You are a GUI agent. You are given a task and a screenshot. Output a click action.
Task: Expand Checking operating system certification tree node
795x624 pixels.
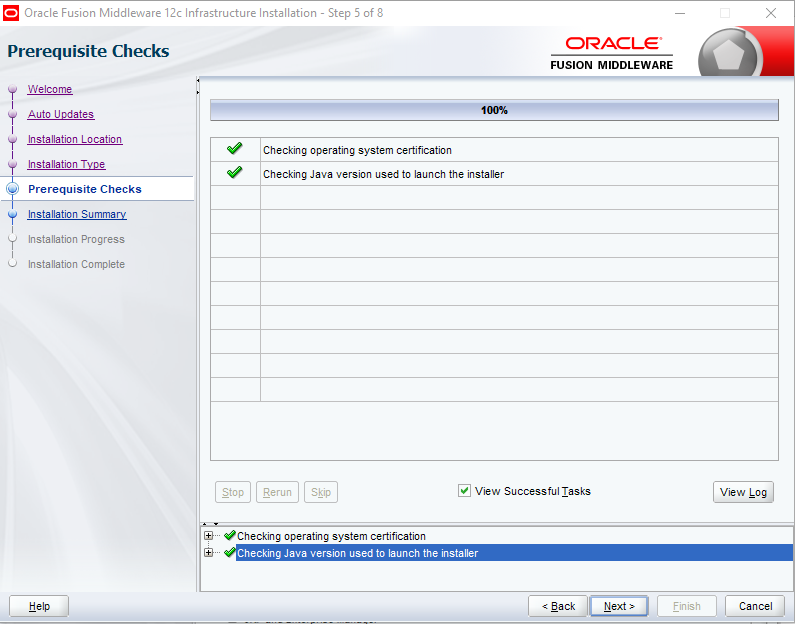[x=208, y=536]
